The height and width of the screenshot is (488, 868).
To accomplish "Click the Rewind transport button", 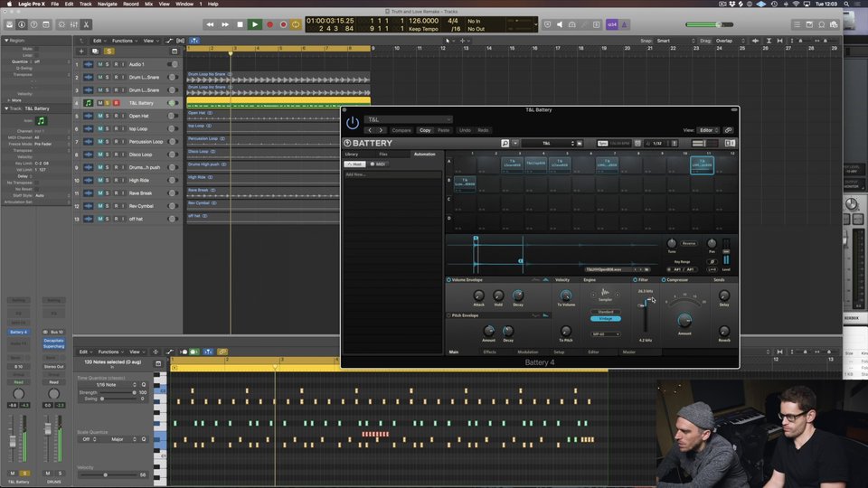I will pyautogui.click(x=210, y=24).
